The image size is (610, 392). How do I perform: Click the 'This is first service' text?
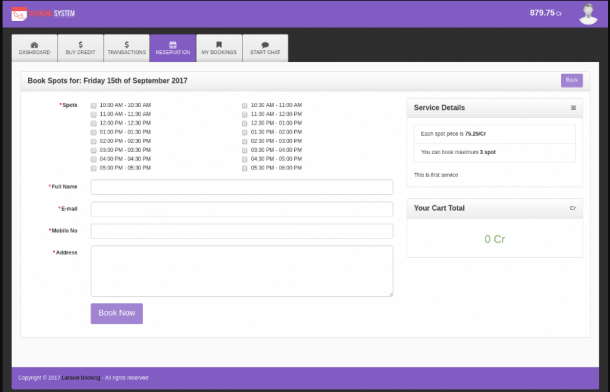point(436,175)
